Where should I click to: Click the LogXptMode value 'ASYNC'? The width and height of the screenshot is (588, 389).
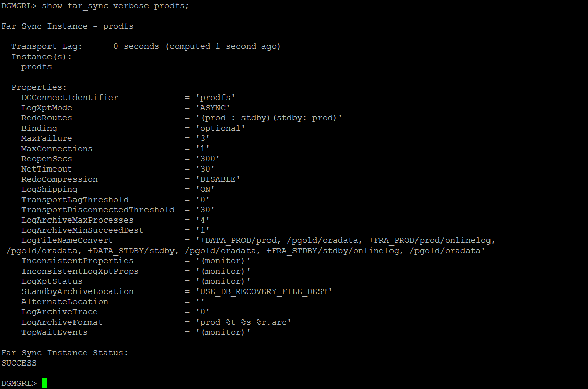click(213, 108)
